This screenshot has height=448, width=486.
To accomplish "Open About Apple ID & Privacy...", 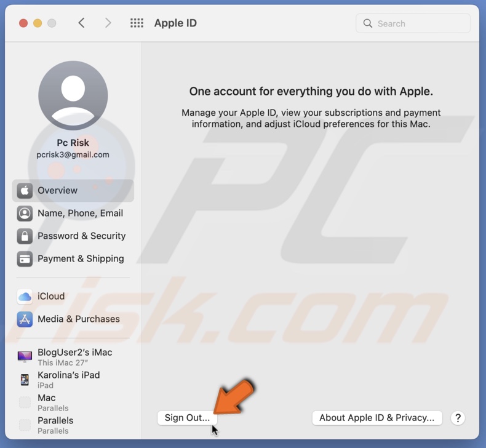I will 377,418.
